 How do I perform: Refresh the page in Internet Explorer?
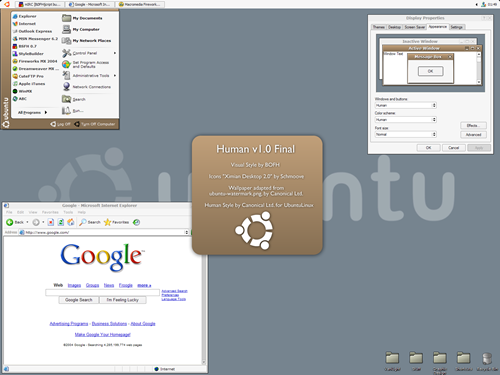(61, 222)
